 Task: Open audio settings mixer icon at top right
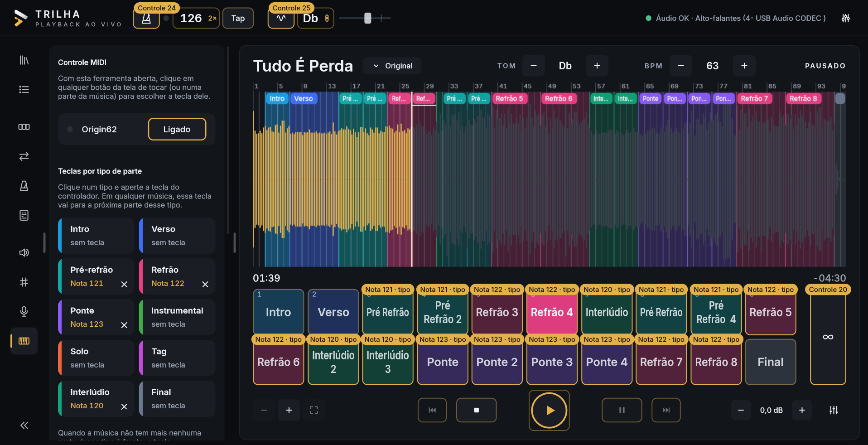click(x=845, y=18)
